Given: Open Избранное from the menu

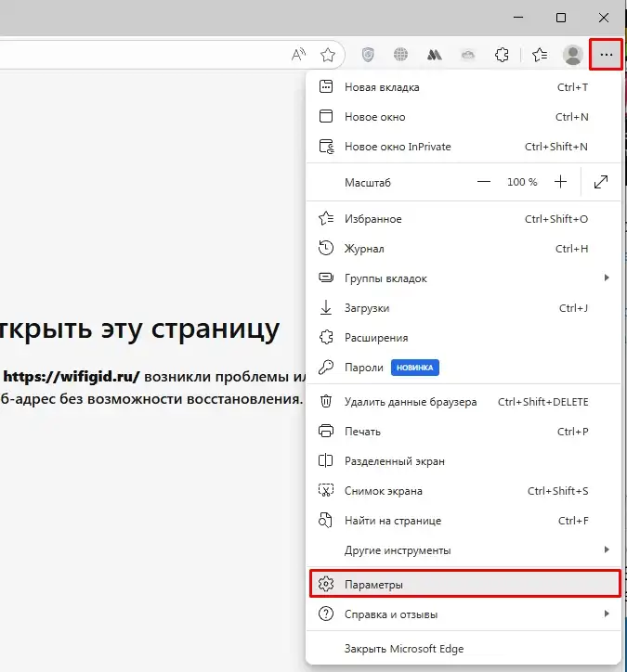Looking at the screenshot, I should click(464, 219).
